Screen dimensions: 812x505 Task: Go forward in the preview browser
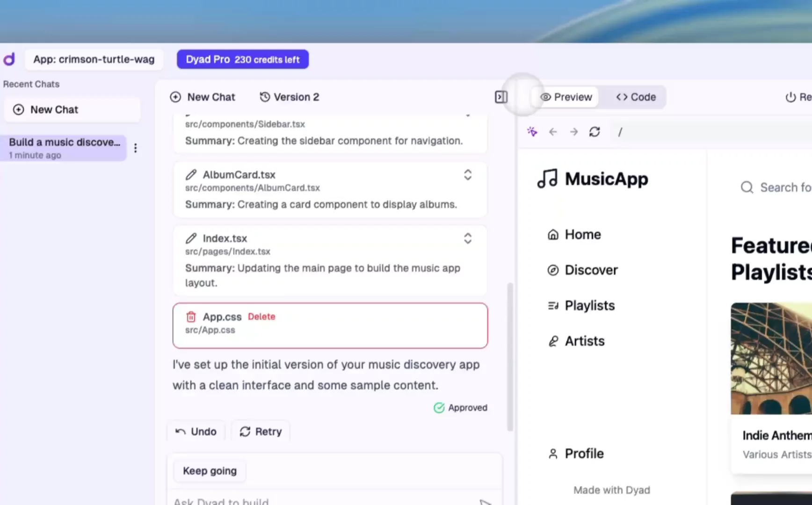click(x=574, y=132)
